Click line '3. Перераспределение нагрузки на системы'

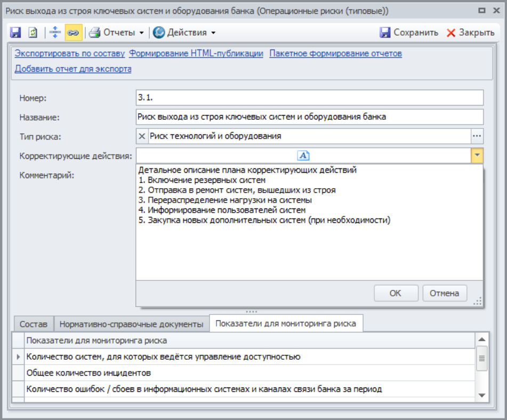tap(225, 200)
